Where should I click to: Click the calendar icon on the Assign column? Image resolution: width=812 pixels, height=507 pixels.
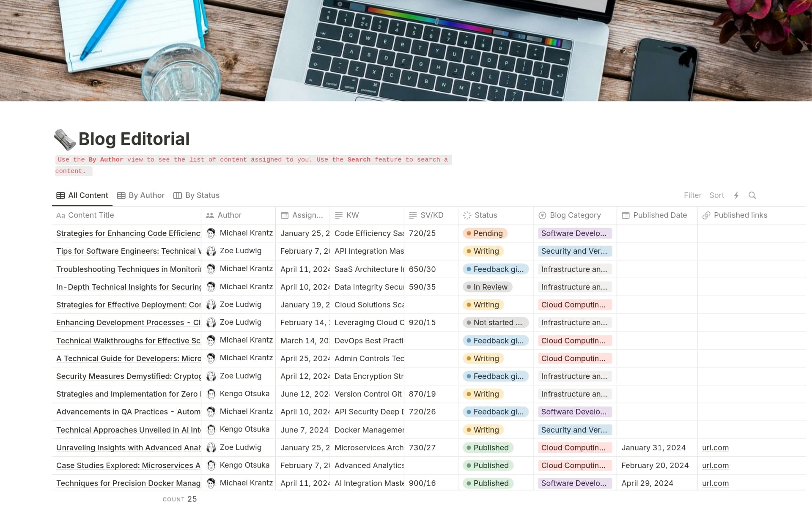click(x=284, y=216)
